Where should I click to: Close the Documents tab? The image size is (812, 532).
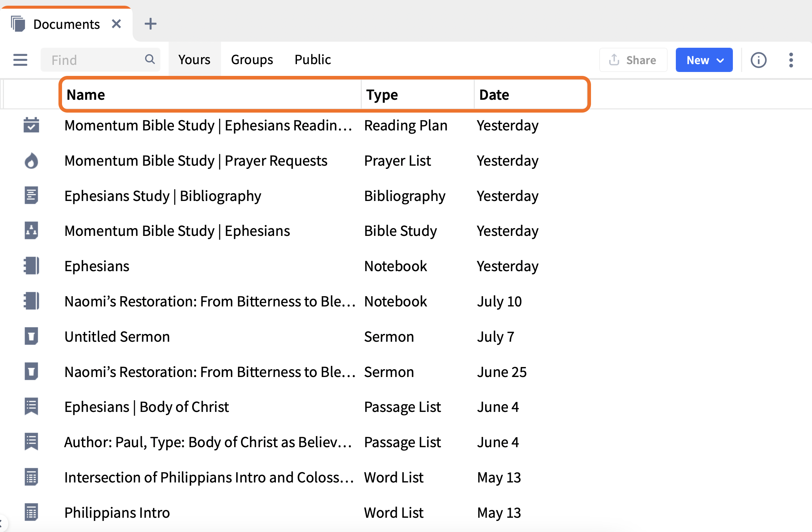117,24
